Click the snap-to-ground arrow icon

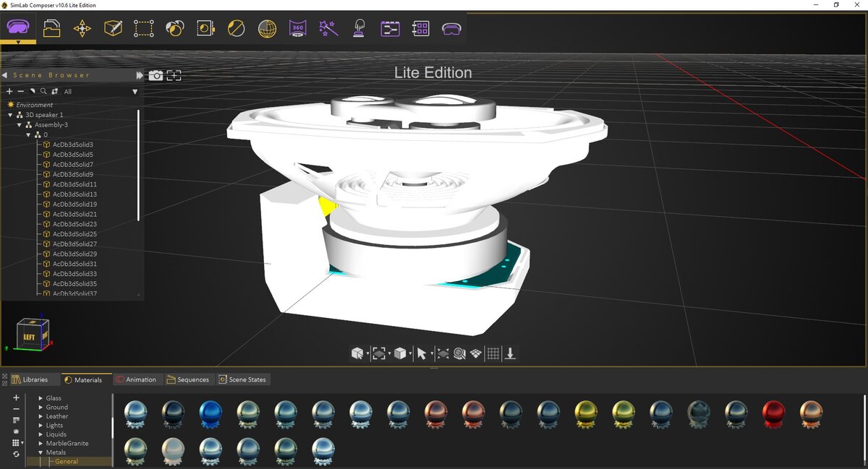click(x=510, y=353)
